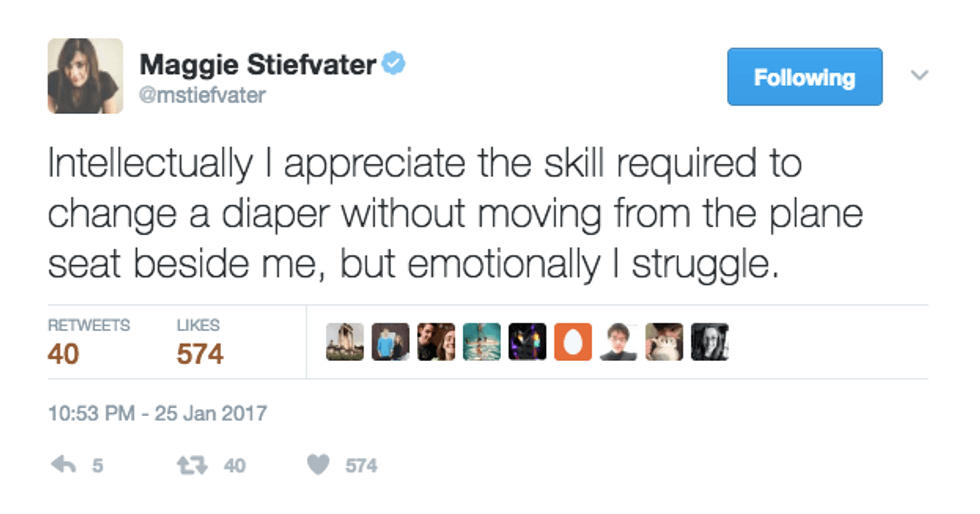This screenshot has height=514, width=980.
Task: Open the stone ruins avatar liker profile
Action: point(345,342)
